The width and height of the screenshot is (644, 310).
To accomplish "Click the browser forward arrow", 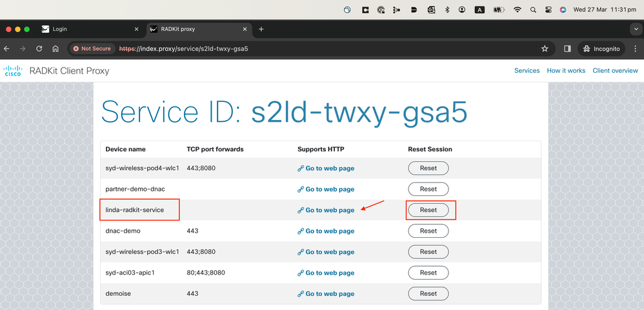I will (23, 48).
